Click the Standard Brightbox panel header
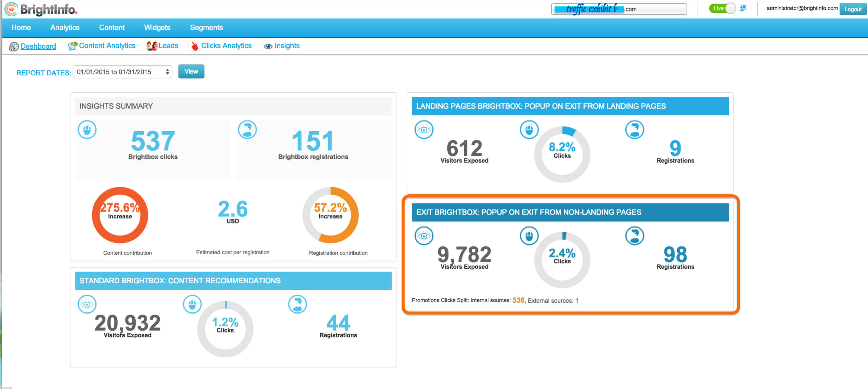The width and height of the screenshot is (868, 389). tap(233, 281)
